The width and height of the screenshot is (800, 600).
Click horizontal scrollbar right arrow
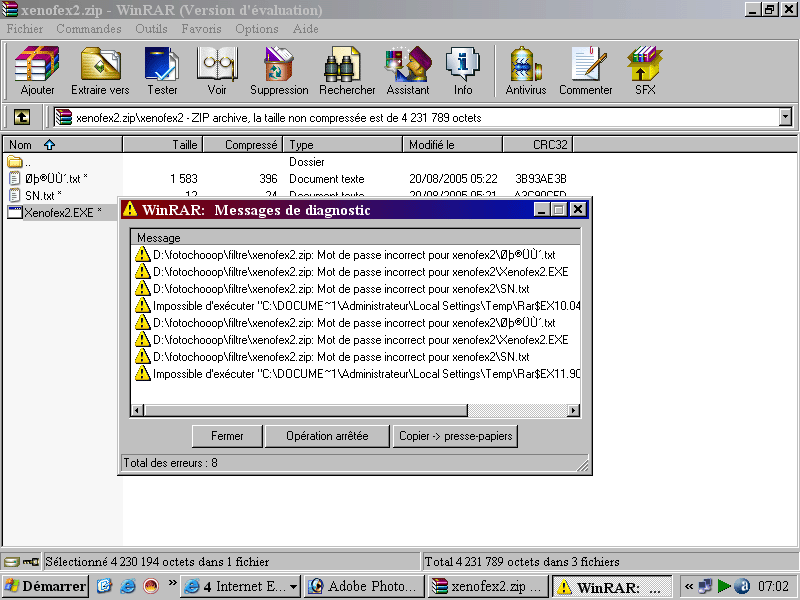(x=574, y=410)
